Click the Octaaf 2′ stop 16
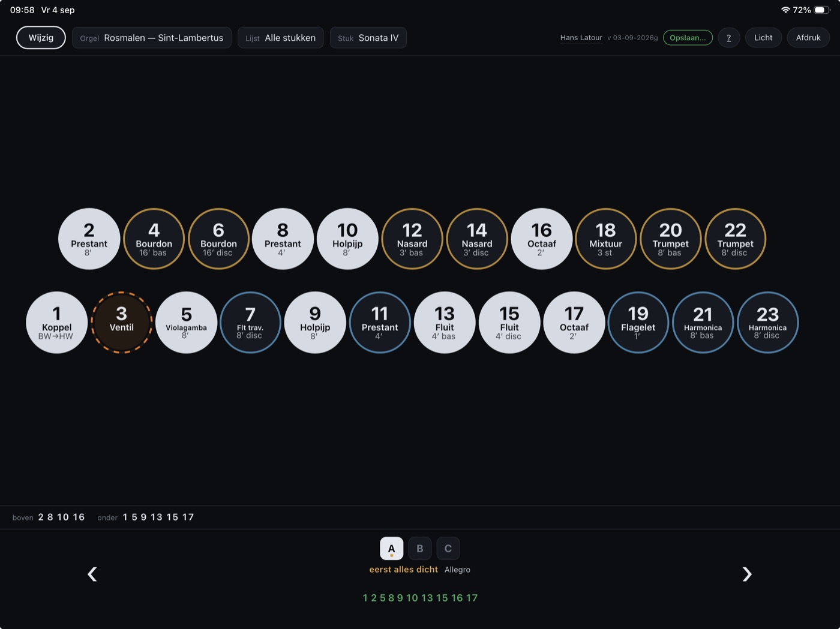840x629 pixels. point(541,239)
